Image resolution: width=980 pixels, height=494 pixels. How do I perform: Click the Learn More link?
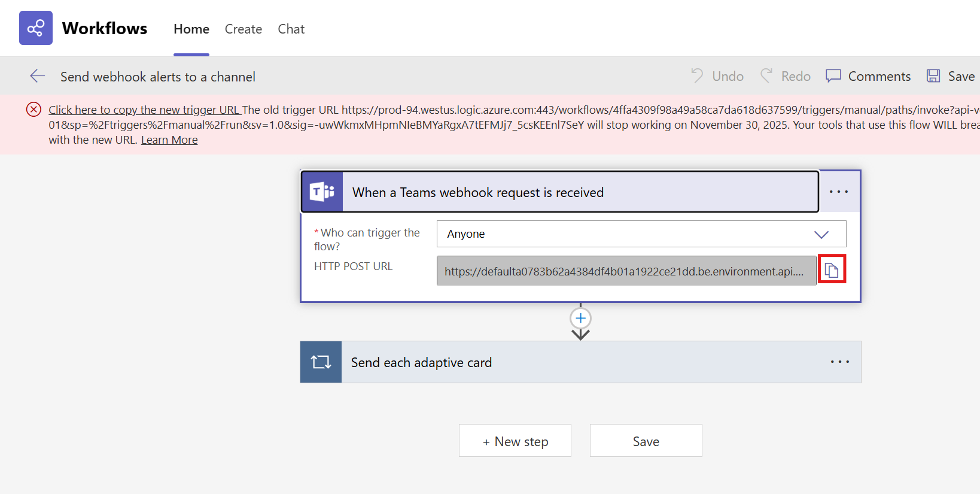point(169,139)
